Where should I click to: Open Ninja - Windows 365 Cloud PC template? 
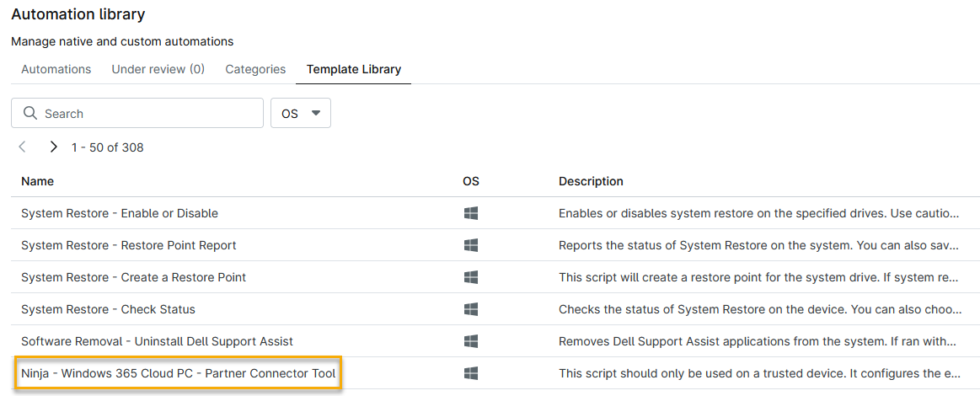pyautogui.click(x=178, y=373)
